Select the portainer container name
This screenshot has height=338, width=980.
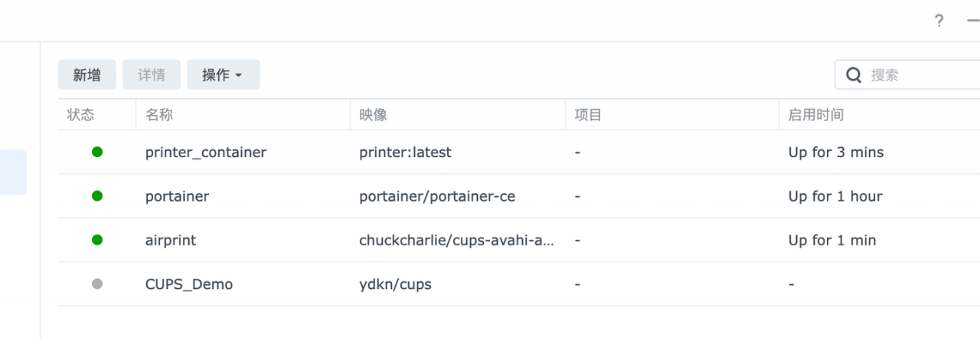click(x=177, y=196)
